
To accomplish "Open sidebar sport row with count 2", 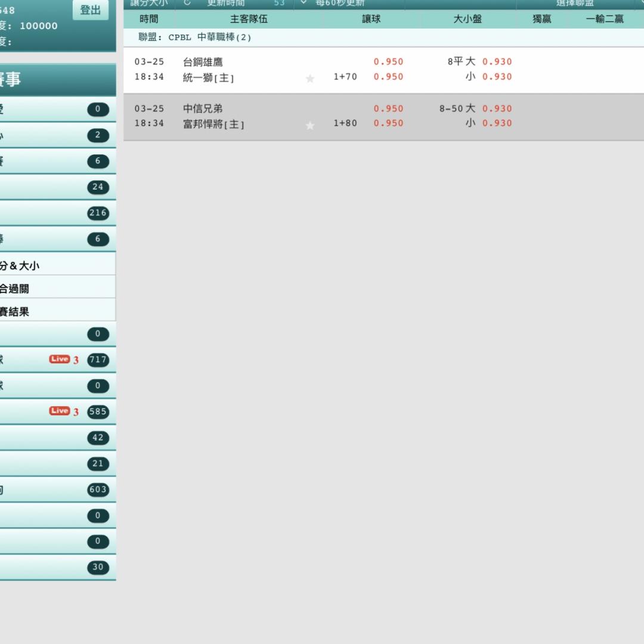I will tap(58, 135).
